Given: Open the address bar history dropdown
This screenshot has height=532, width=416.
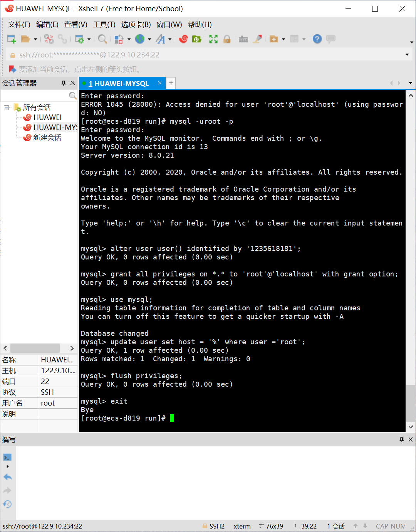Looking at the screenshot, I should coord(407,55).
